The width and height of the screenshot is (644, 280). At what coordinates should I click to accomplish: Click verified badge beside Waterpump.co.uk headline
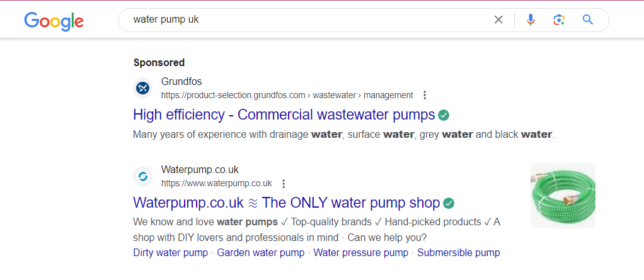(449, 203)
